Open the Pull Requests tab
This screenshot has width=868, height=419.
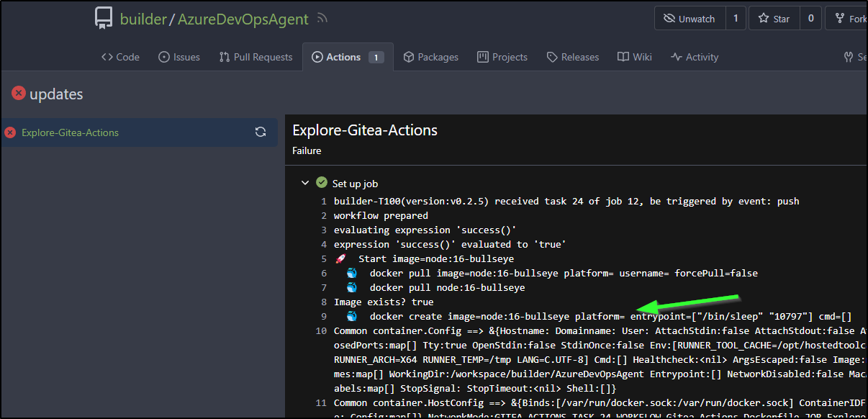click(256, 57)
